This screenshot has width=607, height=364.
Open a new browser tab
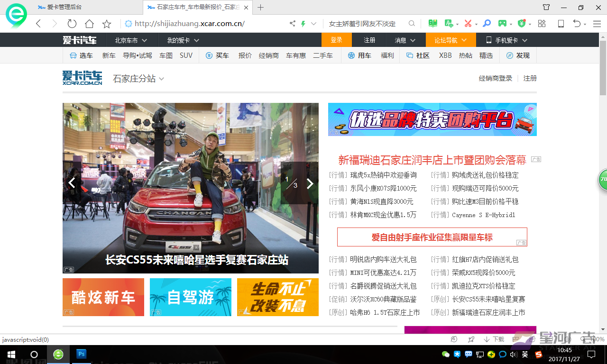(x=260, y=7)
